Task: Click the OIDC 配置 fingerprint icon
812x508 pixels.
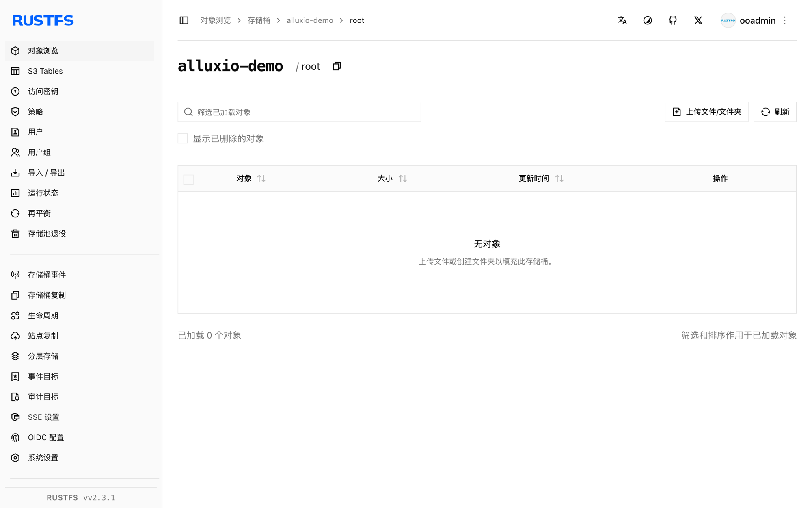Action: [x=15, y=438]
